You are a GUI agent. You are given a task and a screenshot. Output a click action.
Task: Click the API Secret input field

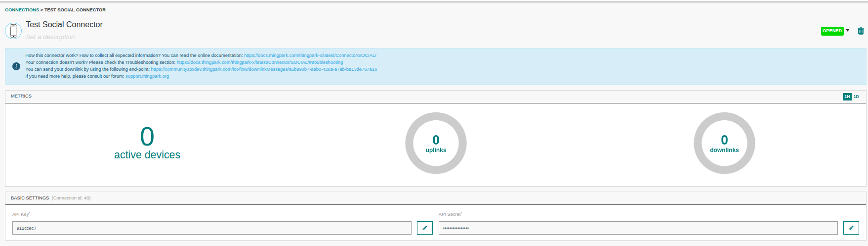click(637, 228)
